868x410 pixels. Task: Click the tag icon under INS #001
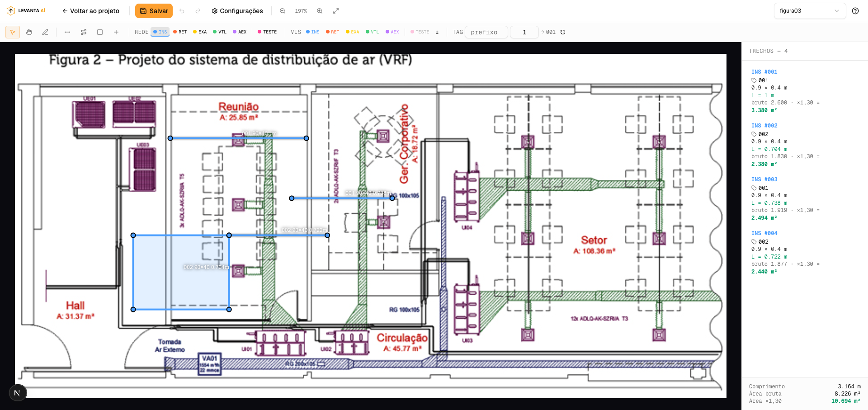(x=754, y=80)
